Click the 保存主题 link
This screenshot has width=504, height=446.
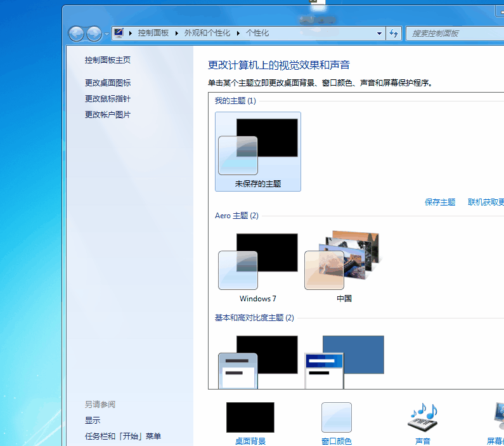point(440,202)
